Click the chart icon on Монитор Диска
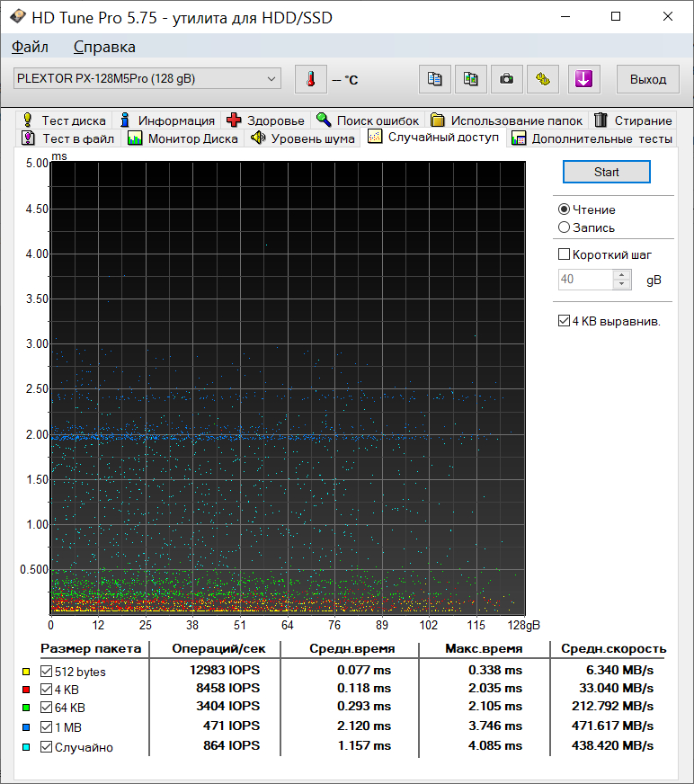The image size is (694, 784). tap(135, 138)
